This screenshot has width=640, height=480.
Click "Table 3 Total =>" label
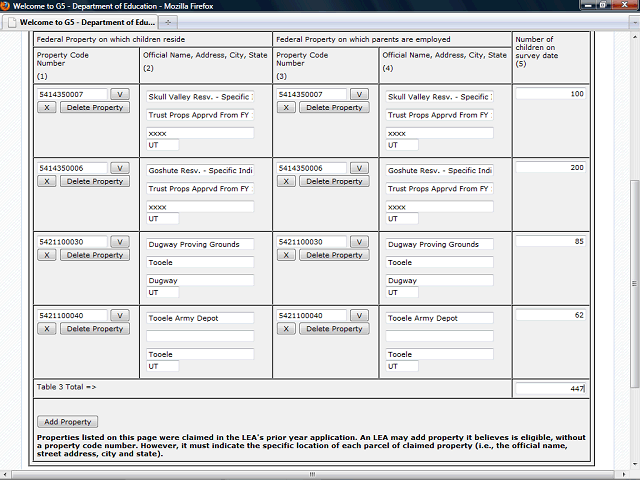pos(66,387)
